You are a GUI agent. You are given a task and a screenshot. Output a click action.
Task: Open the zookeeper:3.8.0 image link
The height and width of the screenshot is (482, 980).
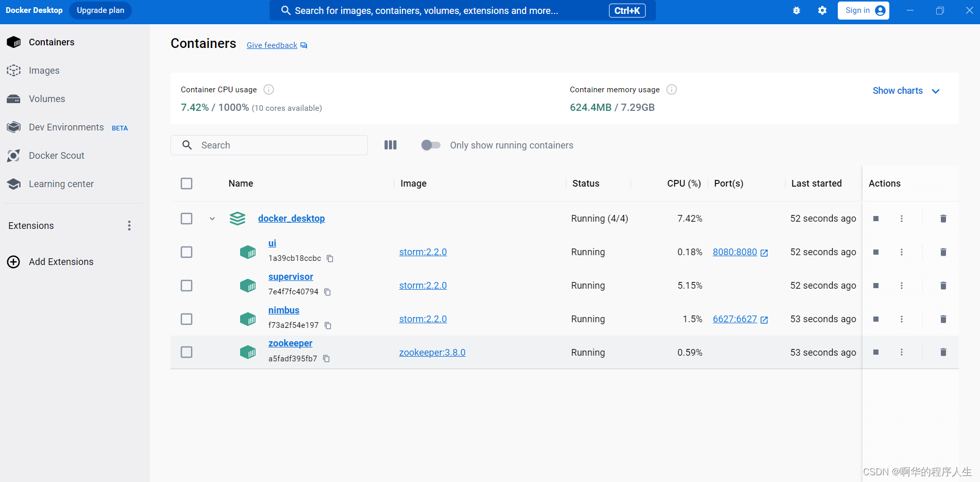point(432,353)
